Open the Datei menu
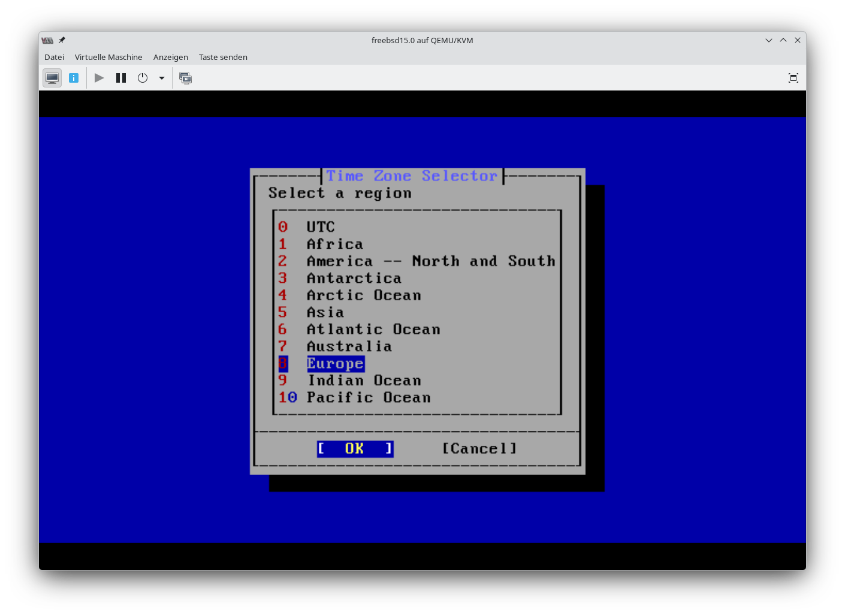 click(x=54, y=57)
